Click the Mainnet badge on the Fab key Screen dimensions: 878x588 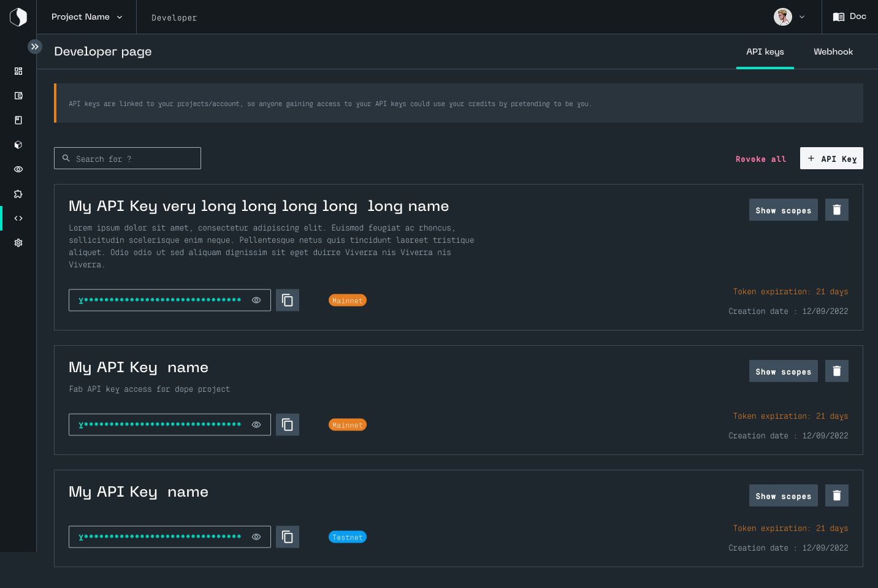348,425
